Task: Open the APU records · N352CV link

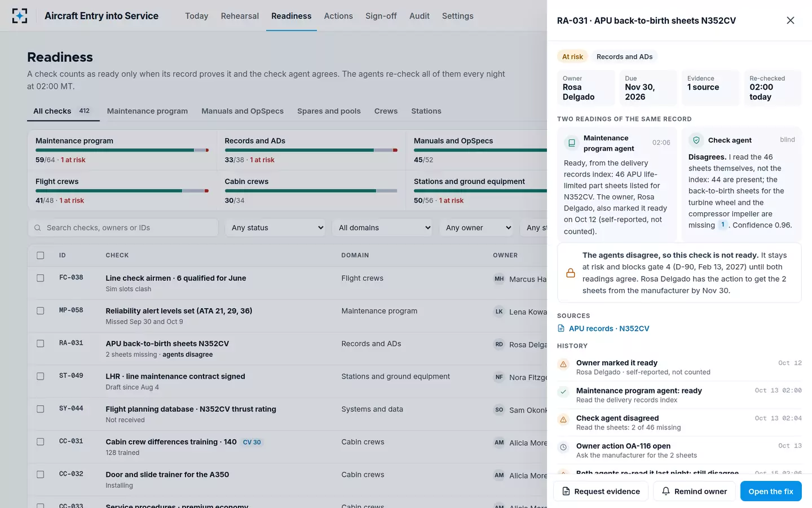Action: pyautogui.click(x=609, y=329)
